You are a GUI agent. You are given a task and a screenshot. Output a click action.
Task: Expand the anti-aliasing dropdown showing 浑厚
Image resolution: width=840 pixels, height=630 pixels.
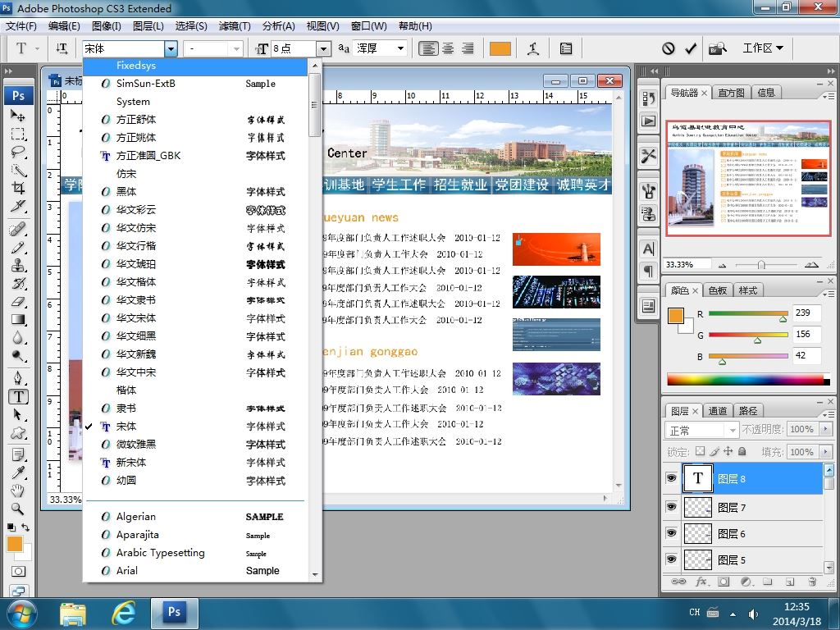(x=400, y=48)
